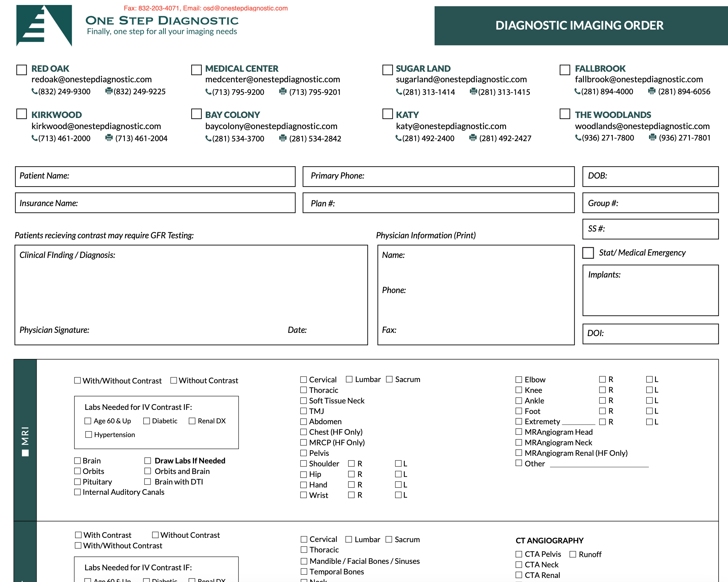Check the Red Oak location box
The width and height of the screenshot is (728, 582).
[x=22, y=70]
